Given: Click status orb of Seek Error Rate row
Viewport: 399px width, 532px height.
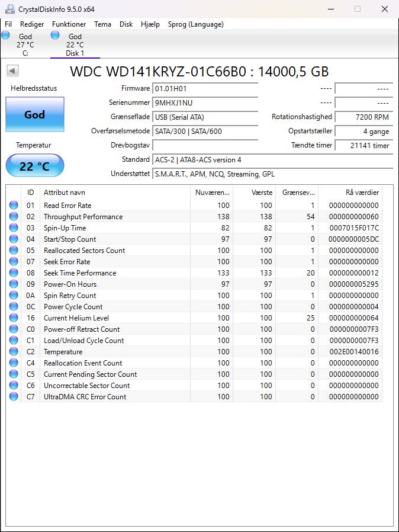Looking at the screenshot, I should 14,261.
